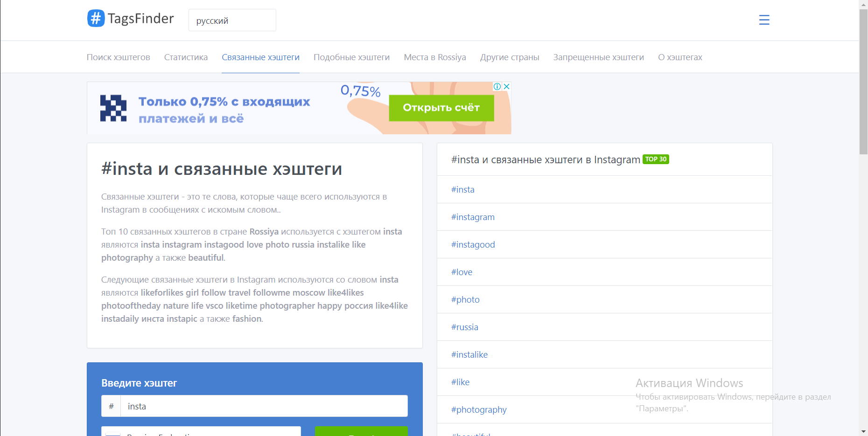Open the О хэштегах tab
Image resolution: width=868 pixels, height=436 pixels.
pos(680,57)
